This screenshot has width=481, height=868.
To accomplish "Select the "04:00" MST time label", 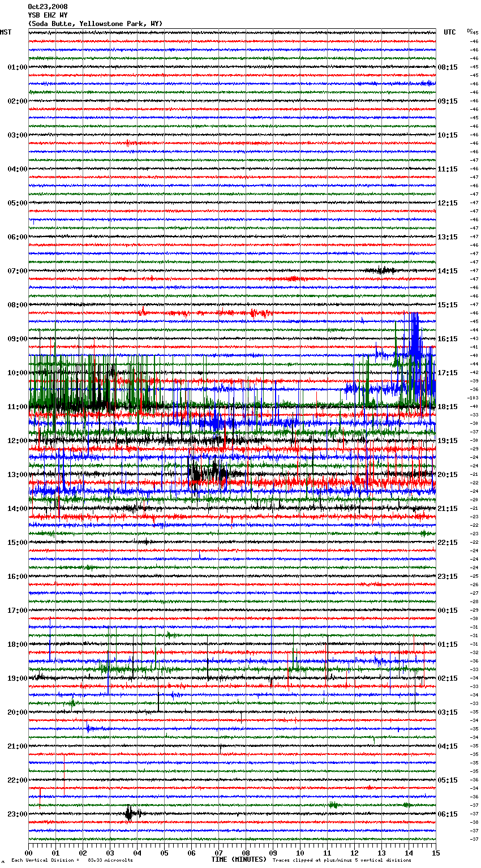I will (x=18, y=169).
